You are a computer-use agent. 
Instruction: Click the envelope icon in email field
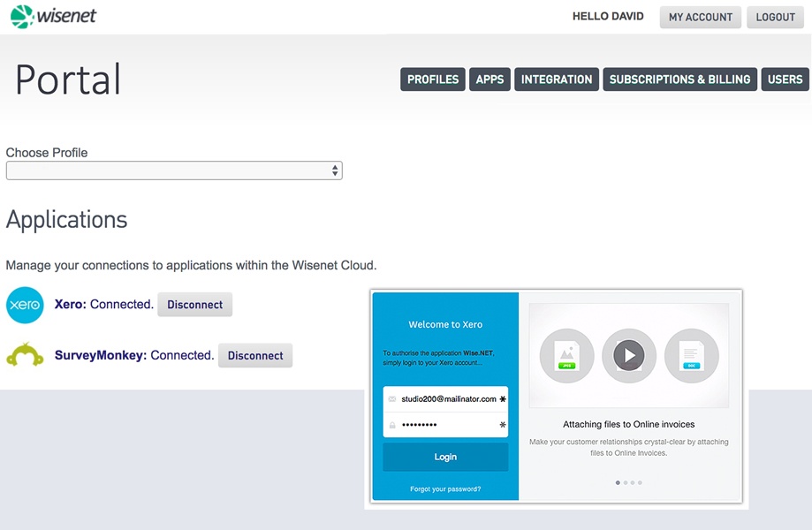(x=392, y=399)
